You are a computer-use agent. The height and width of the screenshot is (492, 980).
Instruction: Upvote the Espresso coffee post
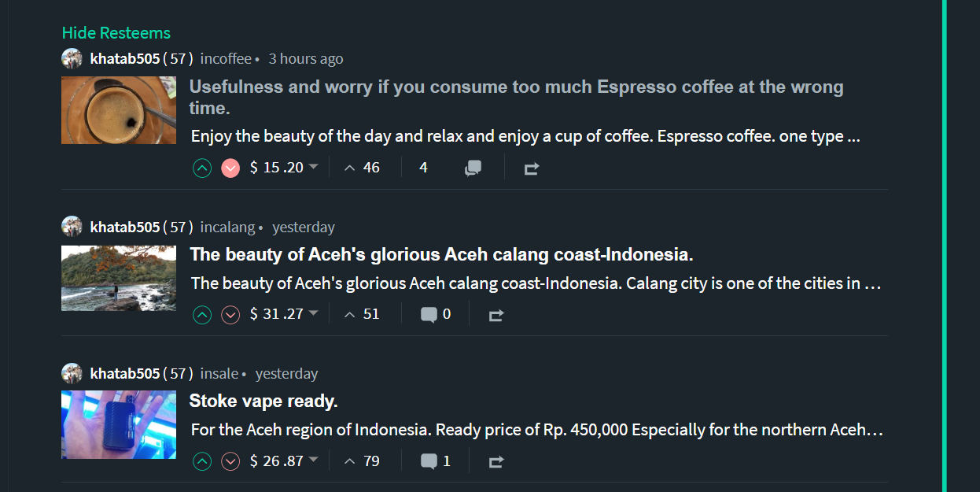click(202, 168)
